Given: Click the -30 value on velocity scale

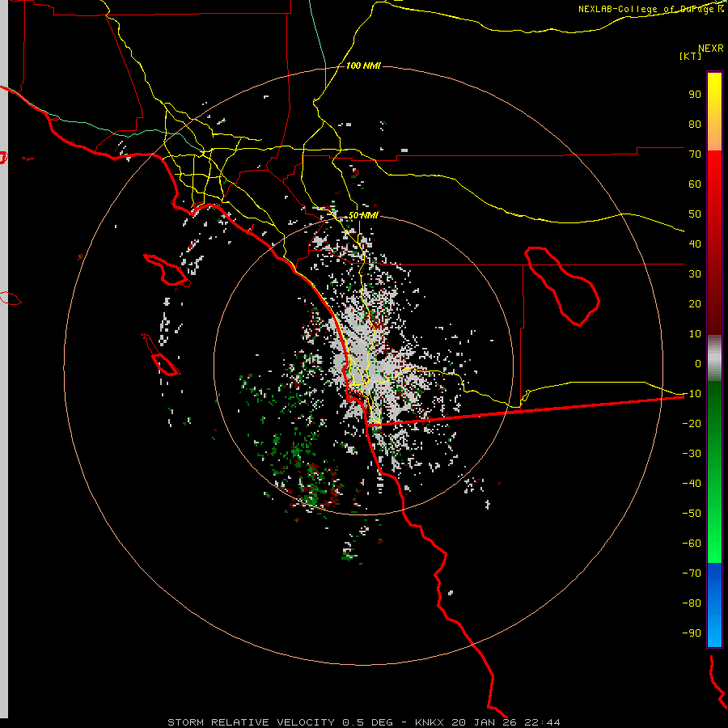Looking at the screenshot, I should (692, 454).
